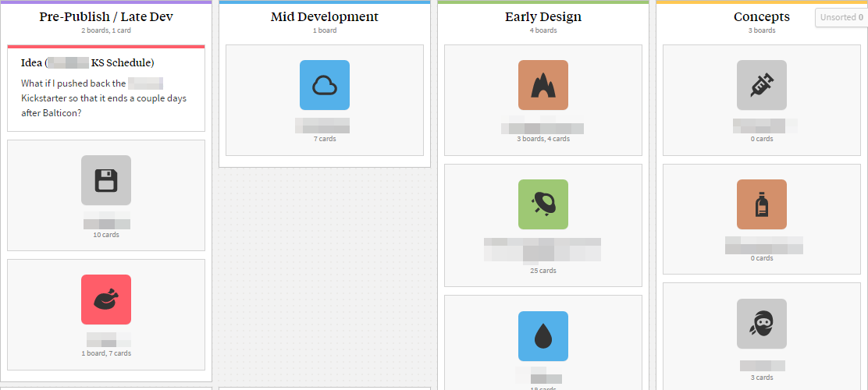868x390 pixels.
Task: Click '0 cards' under the bottle board
Action: tap(762, 258)
